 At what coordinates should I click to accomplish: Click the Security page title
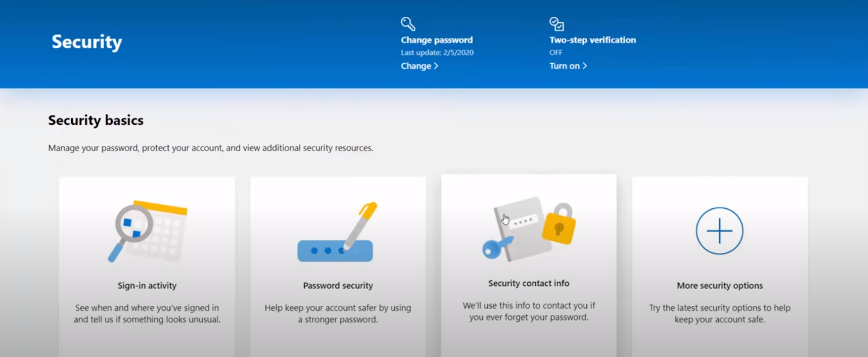[87, 42]
